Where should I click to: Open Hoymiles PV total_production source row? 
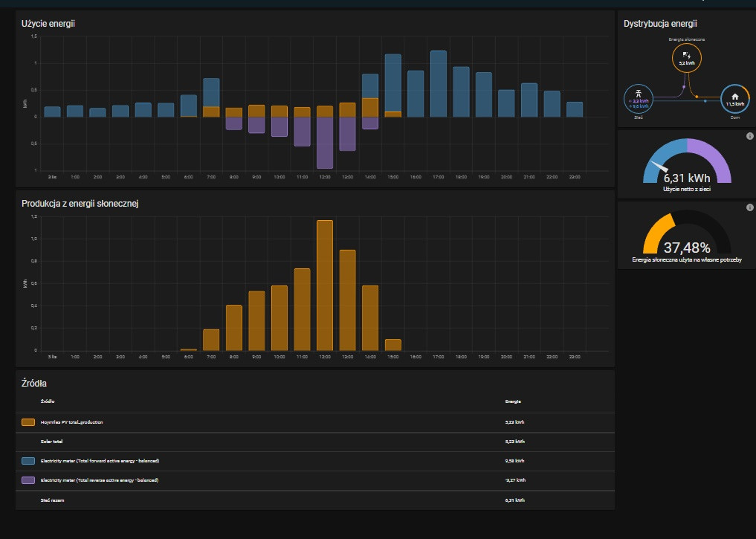72,422
